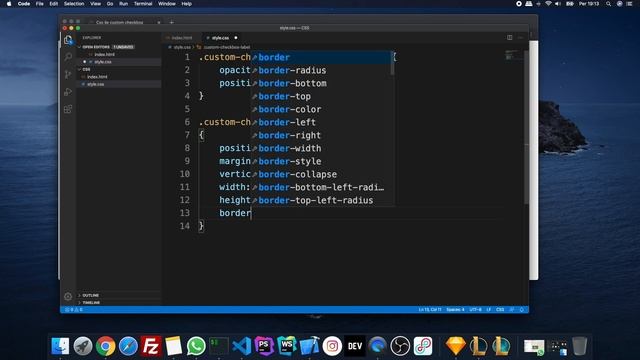This screenshot has width=640, height=360.
Task: Click the errors and warnings status item
Action: [74, 310]
